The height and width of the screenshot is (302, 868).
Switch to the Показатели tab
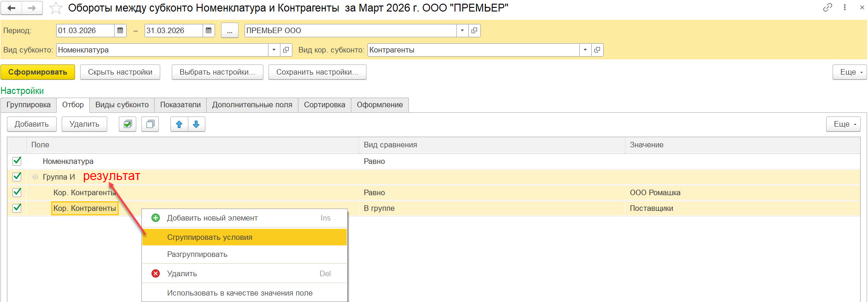(180, 105)
